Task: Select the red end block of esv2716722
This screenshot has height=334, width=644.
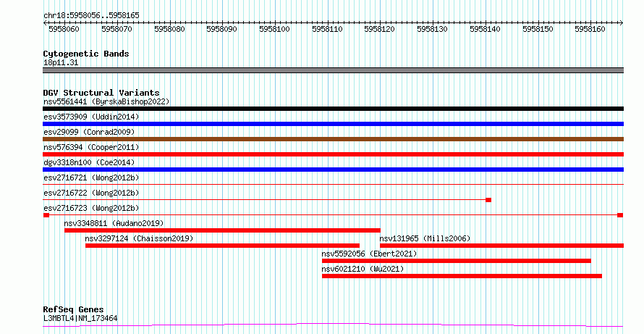Action: [488, 200]
